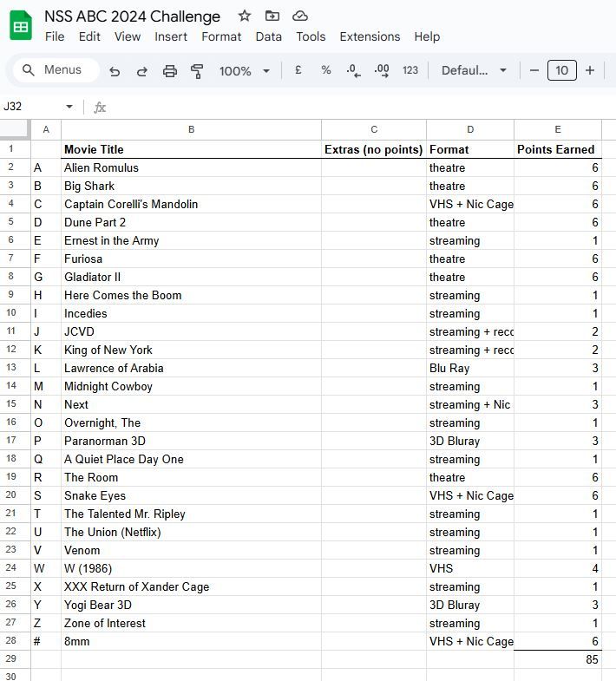Image resolution: width=616 pixels, height=681 pixels.
Task: Open the Insert menu
Action: click(x=171, y=36)
